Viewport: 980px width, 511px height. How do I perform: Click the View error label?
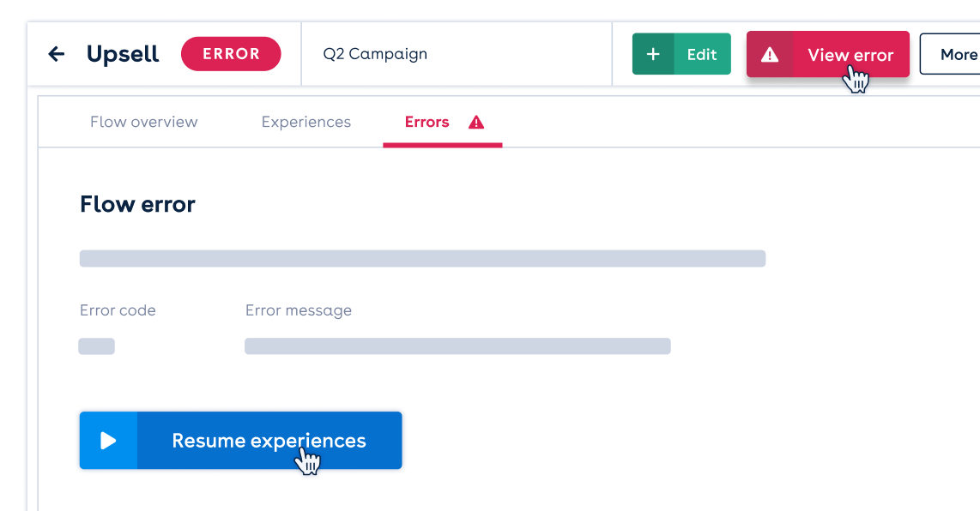(x=850, y=55)
